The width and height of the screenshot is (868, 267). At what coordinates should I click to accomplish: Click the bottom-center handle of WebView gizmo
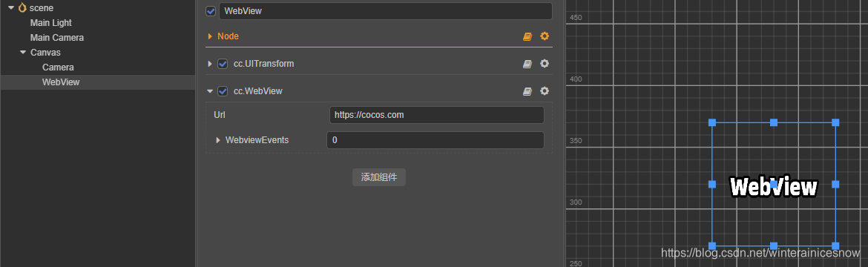pos(774,245)
